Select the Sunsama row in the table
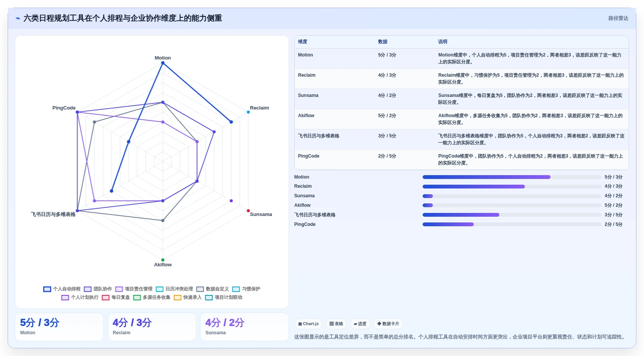The image size is (644, 356). [x=462, y=99]
